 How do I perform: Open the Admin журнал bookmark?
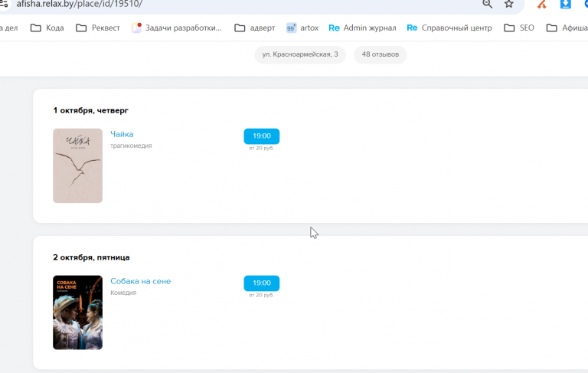point(362,28)
